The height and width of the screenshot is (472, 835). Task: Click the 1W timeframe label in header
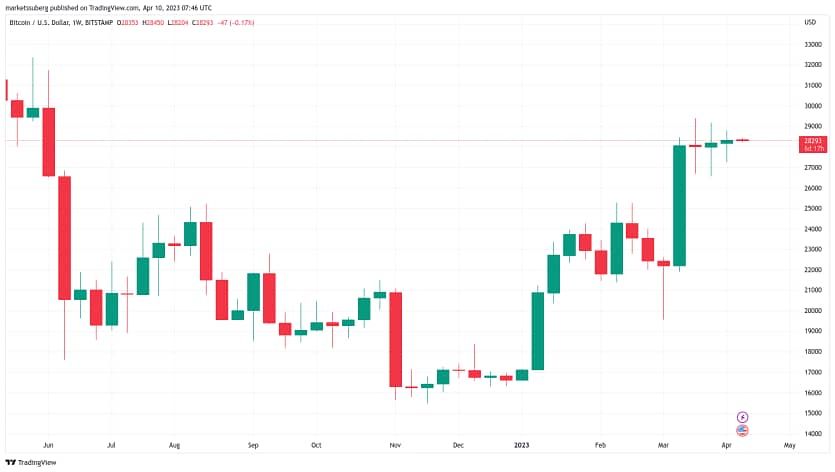click(x=77, y=23)
